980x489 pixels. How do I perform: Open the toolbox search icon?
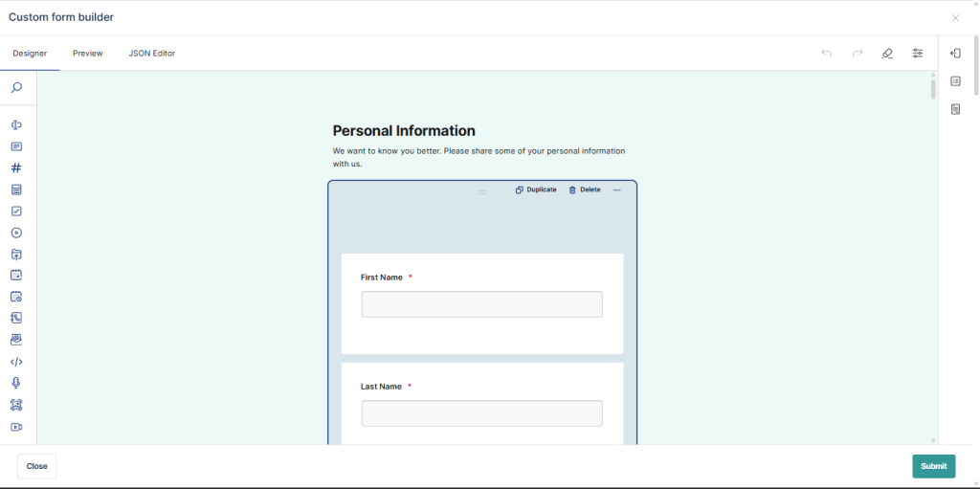(x=16, y=88)
